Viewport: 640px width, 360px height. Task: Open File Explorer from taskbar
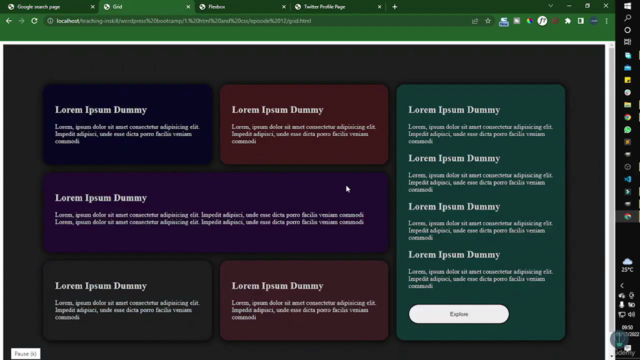pyautogui.click(x=627, y=105)
